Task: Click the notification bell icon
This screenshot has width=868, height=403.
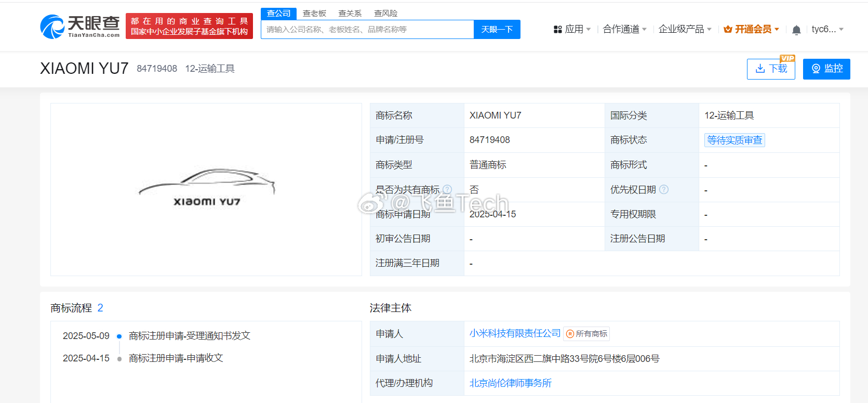Action: click(796, 30)
